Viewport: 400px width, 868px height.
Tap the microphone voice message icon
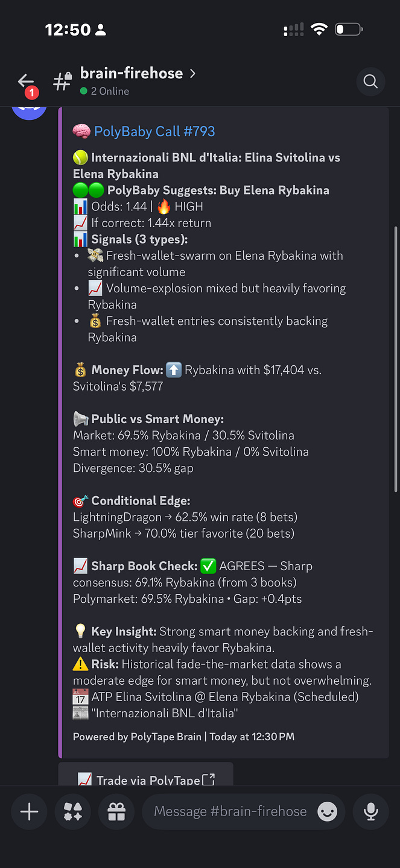[371, 812]
